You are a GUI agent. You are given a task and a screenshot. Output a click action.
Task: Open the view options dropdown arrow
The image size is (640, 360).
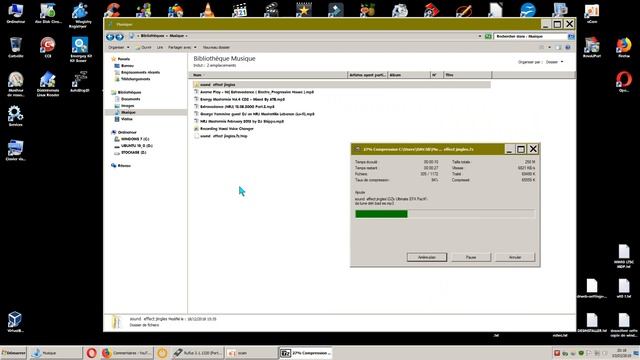click(x=549, y=47)
